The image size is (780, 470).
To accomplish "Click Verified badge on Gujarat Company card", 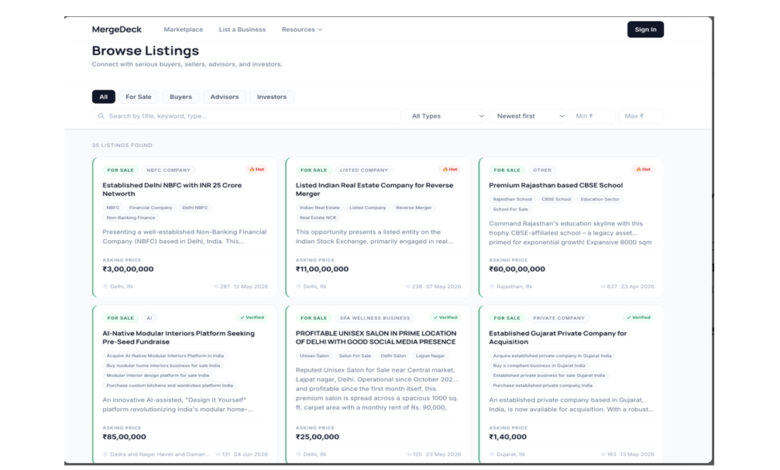I will tap(639, 317).
